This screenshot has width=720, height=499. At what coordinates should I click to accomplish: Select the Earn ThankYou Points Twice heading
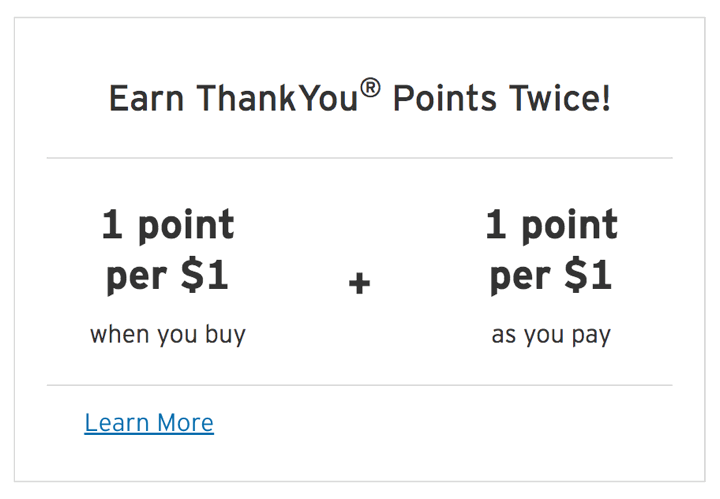tap(360, 97)
